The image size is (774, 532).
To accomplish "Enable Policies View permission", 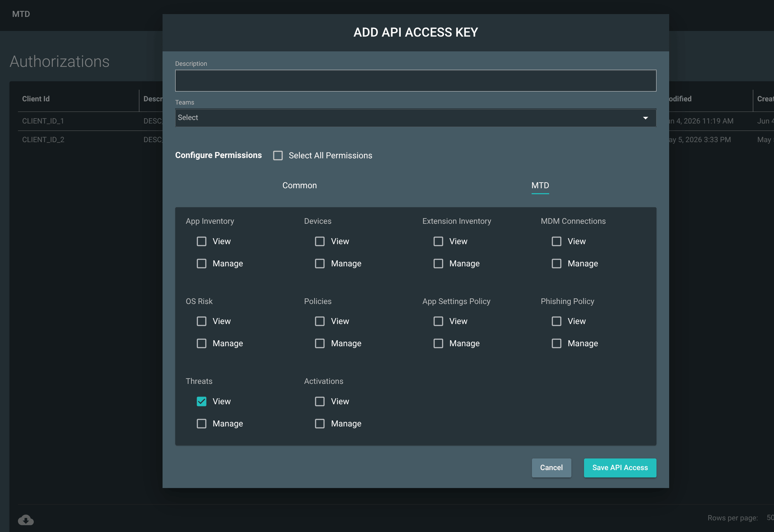I will tap(320, 321).
